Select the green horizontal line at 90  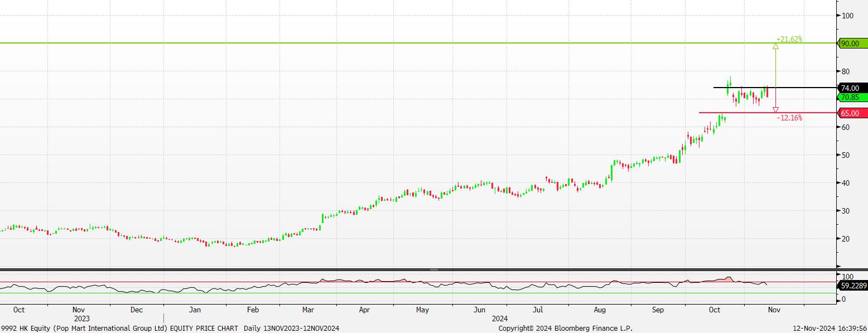(x=390, y=43)
